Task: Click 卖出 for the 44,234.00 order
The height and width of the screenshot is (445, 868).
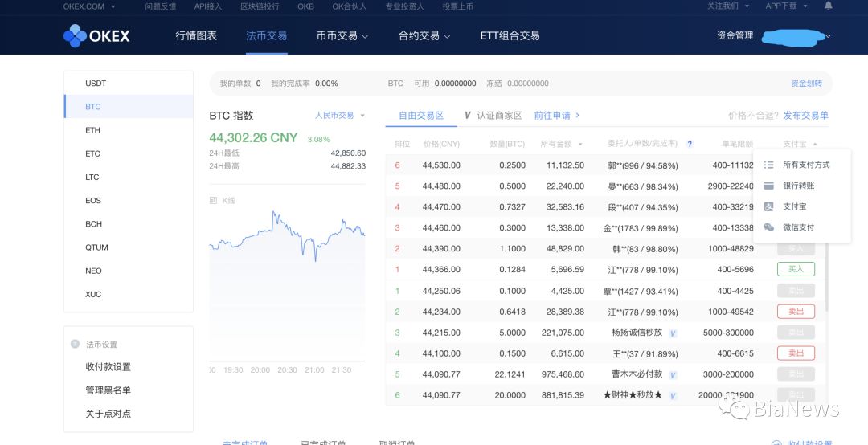Action: pos(796,312)
